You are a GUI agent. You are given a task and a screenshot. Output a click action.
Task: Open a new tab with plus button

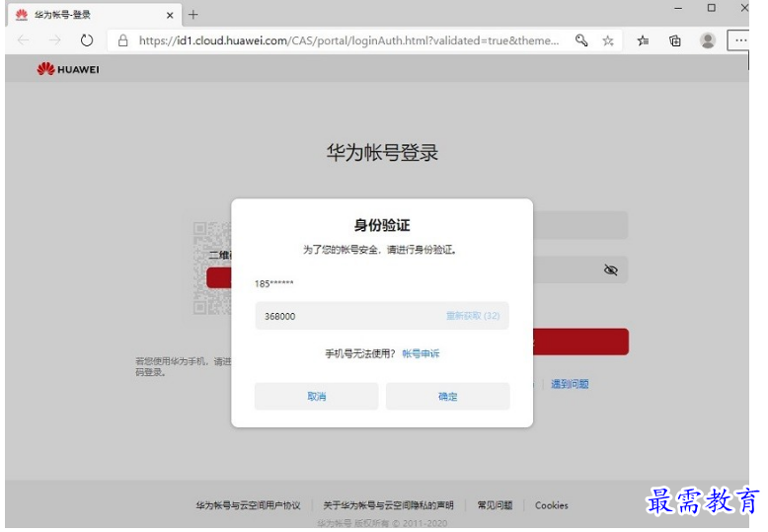(x=192, y=15)
